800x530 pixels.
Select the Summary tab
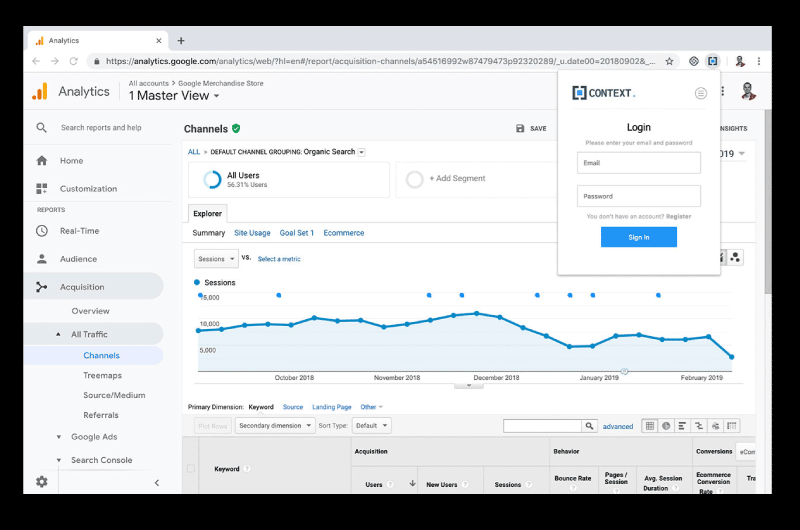208,233
